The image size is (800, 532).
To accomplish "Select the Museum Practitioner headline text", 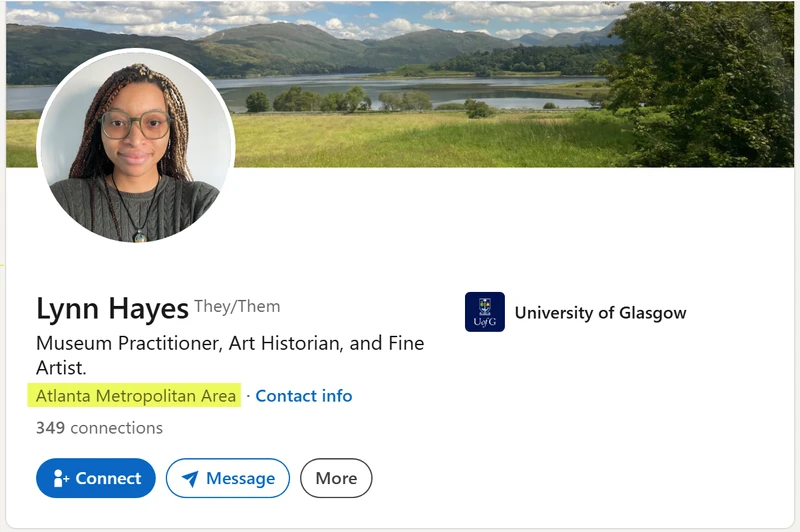I will (x=230, y=355).
